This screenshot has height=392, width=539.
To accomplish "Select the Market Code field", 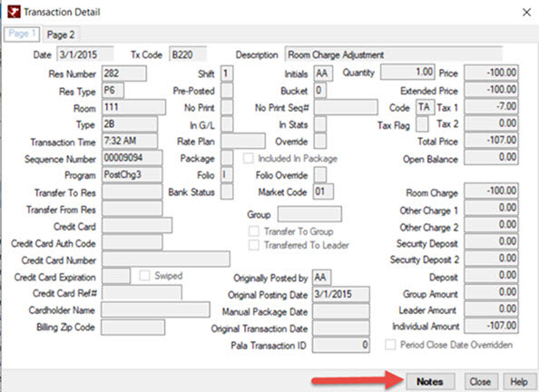I will tap(323, 191).
